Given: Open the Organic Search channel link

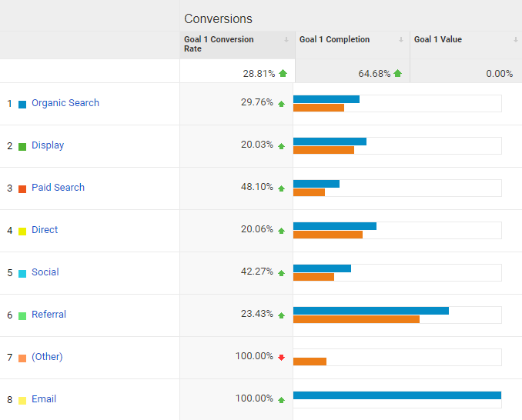Looking at the screenshot, I should pos(65,103).
